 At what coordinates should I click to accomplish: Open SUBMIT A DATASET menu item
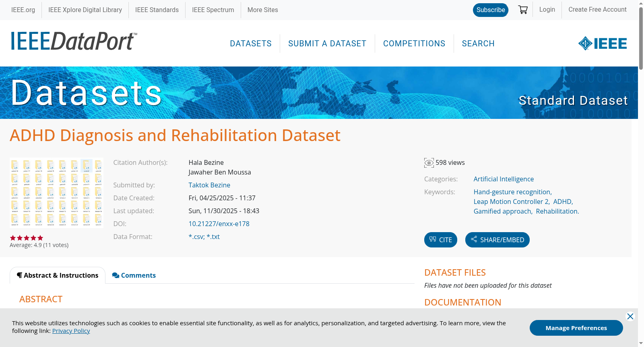coord(327,44)
